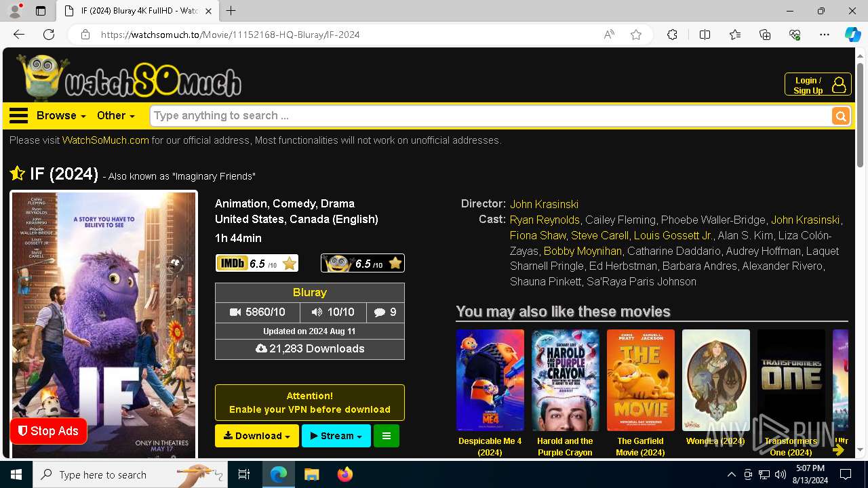This screenshot has width=868, height=488.
Task: Open John Krasinski cast list link
Action: (806, 220)
